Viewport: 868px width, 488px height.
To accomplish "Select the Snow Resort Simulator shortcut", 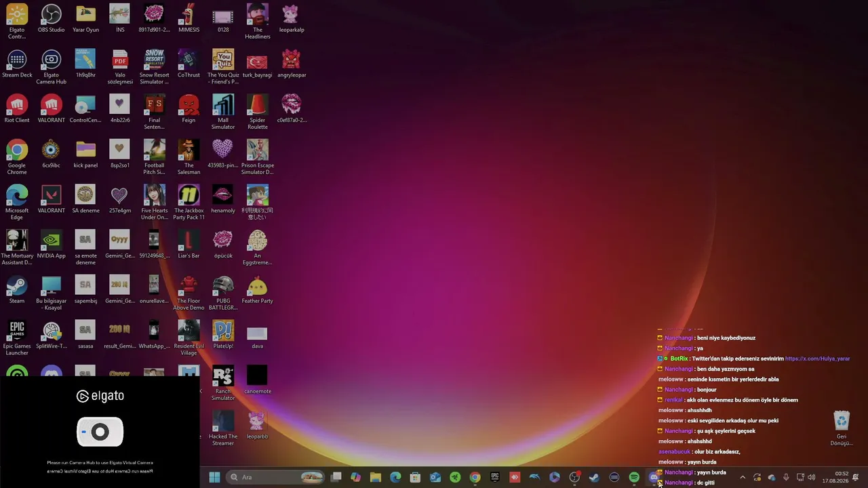I will pyautogui.click(x=154, y=67).
